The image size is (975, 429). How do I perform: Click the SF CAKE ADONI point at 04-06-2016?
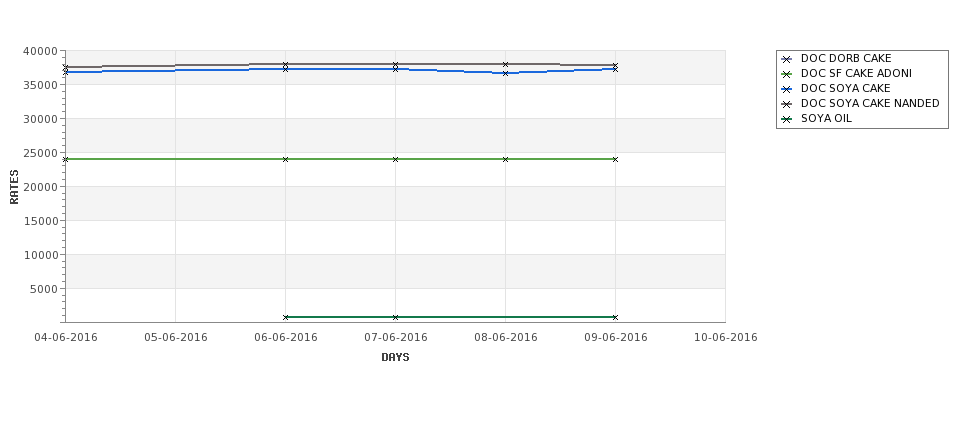[x=65, y=159]
